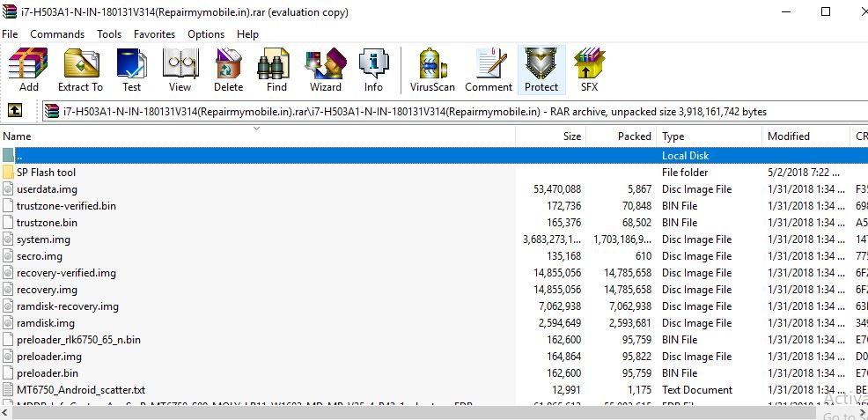Viewport: 868px width, 420px height.
Task: Click the Protect archive icon
Action: (541, 70)
